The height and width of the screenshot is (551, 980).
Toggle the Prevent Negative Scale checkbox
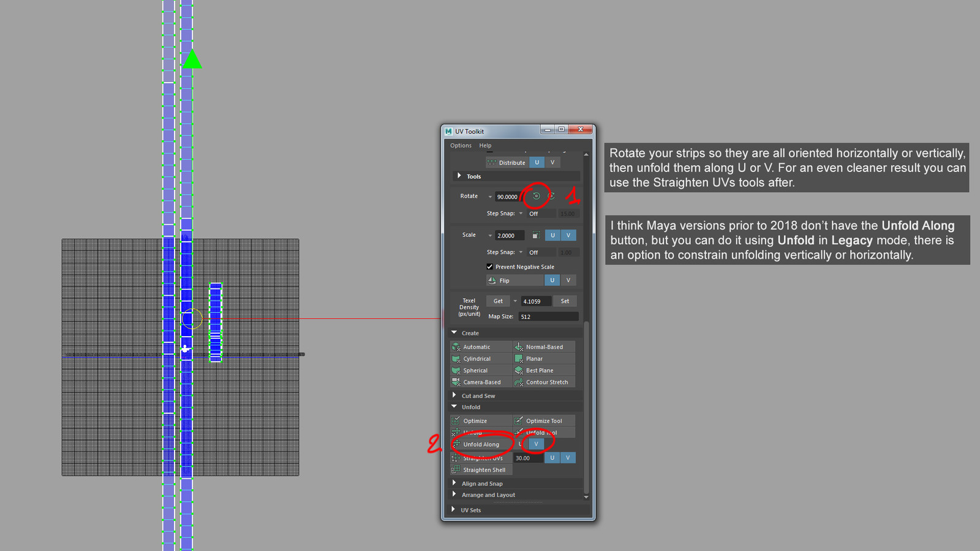point(490,267)
